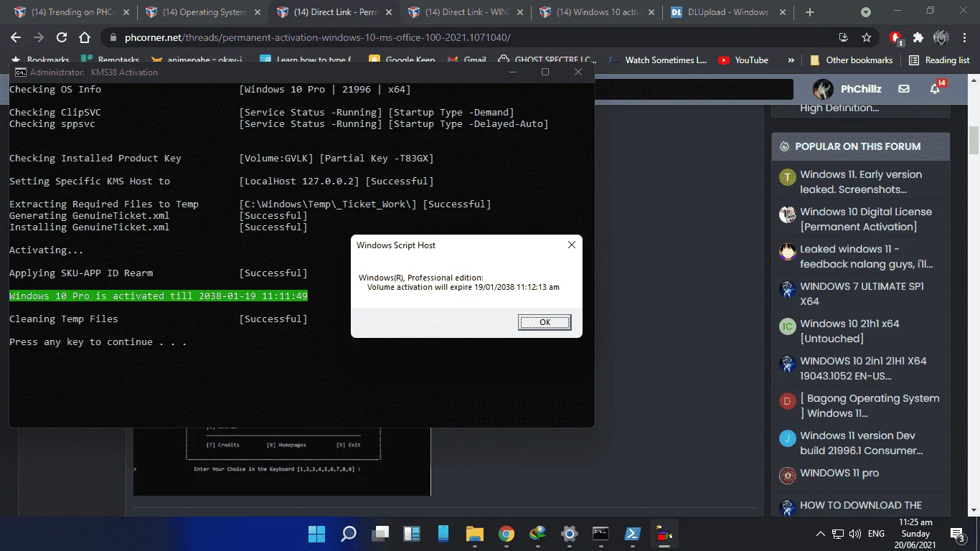Open ENG language switcher
Screen dimensions: 980x551
tap(876, 534)
